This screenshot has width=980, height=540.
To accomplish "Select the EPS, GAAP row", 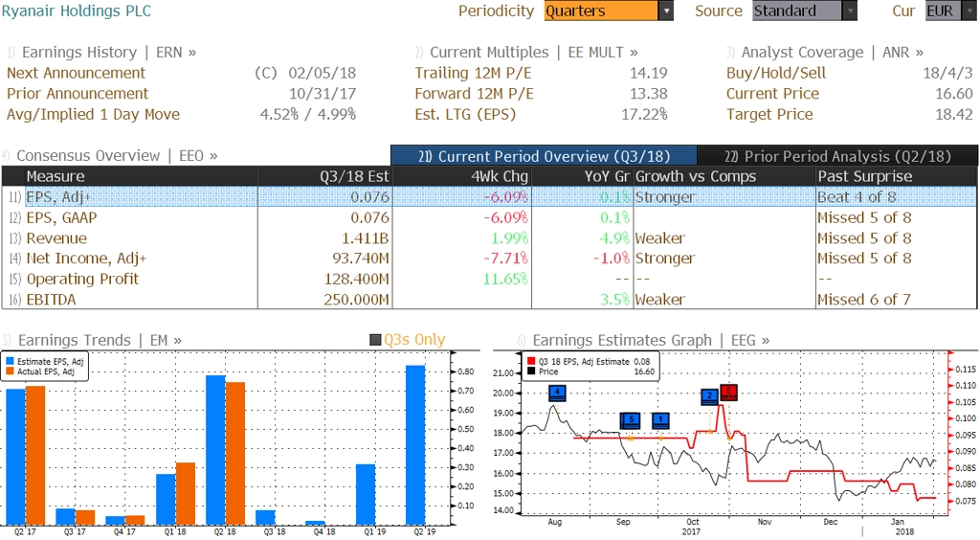I will [489, 217].
